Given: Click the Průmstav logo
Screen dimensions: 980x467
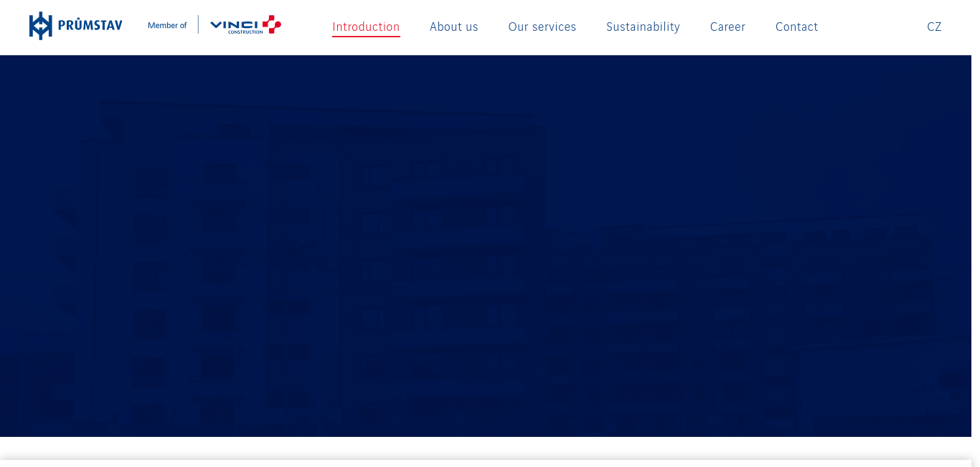Looking at the screenshot, I should 75,26.
